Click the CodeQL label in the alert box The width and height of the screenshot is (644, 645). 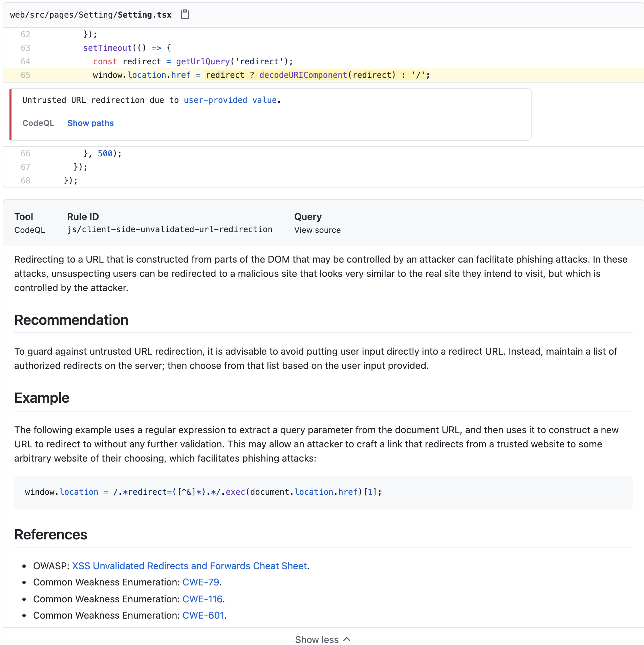tap(38, 123)
